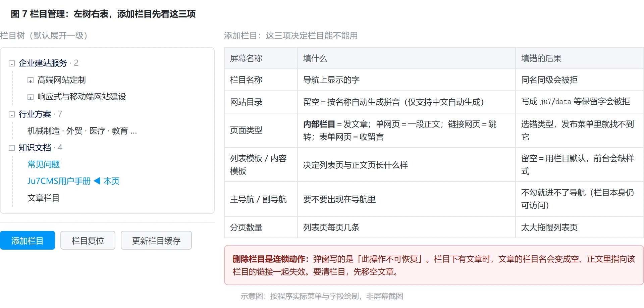Expand the 高端网站定制 node
This screenshot has width=644, height=308.
pos(31,80)
